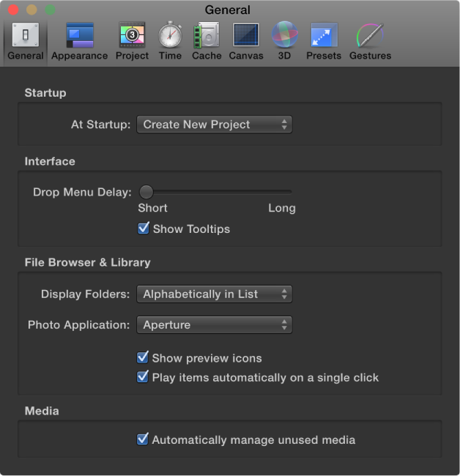This screenshot has width=460, height=476.
Task: Minimize the preferences window with yellow button
Action: click(31, 10)
